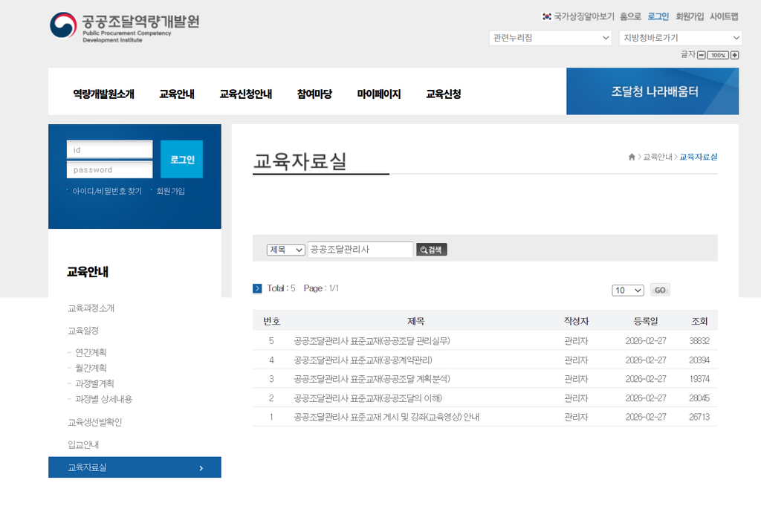
Task: Click 로그인 link in top bar
Action: point(658,16)
